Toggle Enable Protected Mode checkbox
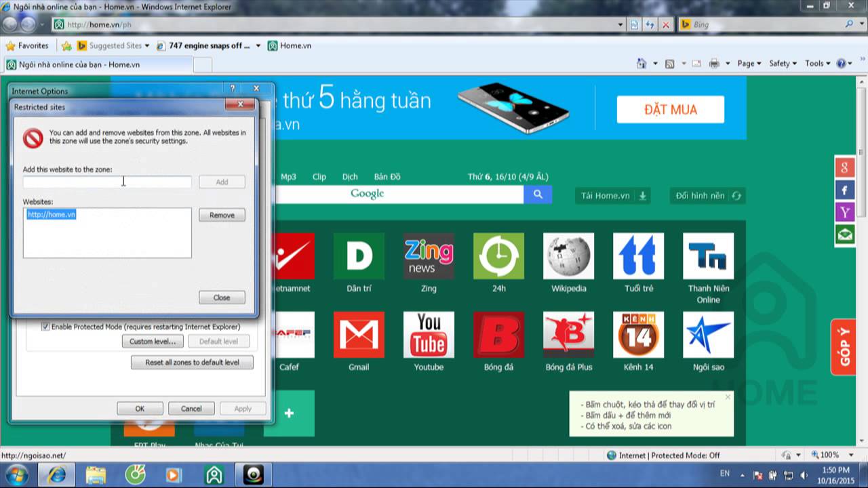Viewport: 868px width, 488px height. click(x=45, y=327)
